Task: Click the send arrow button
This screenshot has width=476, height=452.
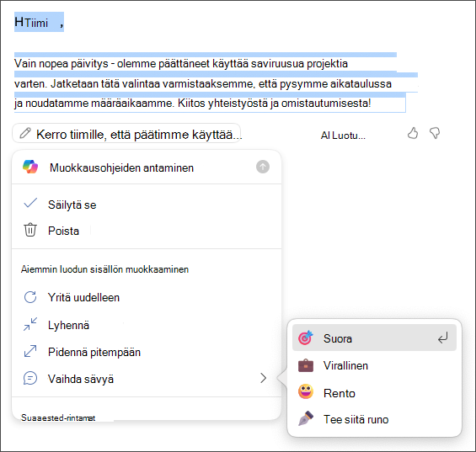Action: 263,167
